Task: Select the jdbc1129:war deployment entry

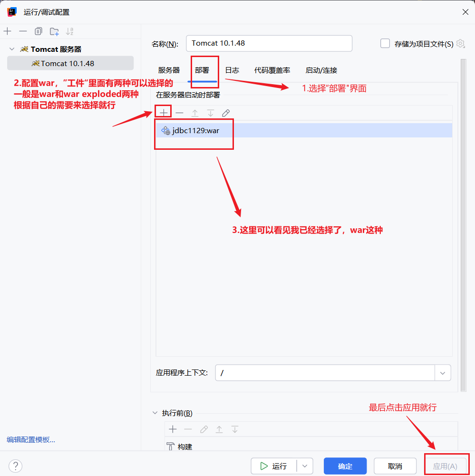Action: [304, 131]
